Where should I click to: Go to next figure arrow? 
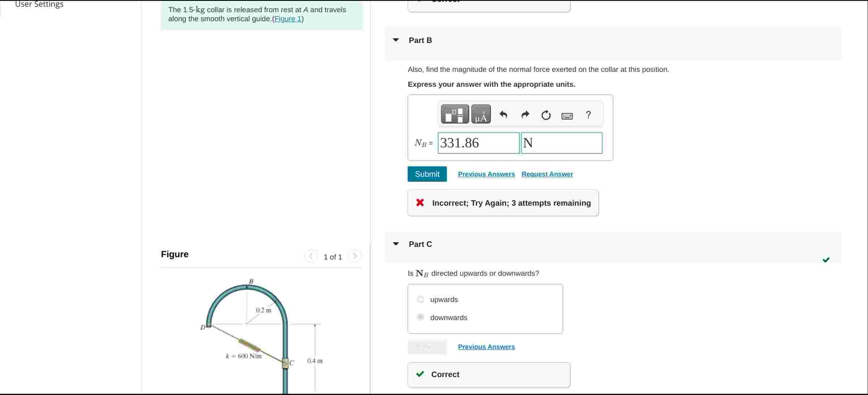355,256
